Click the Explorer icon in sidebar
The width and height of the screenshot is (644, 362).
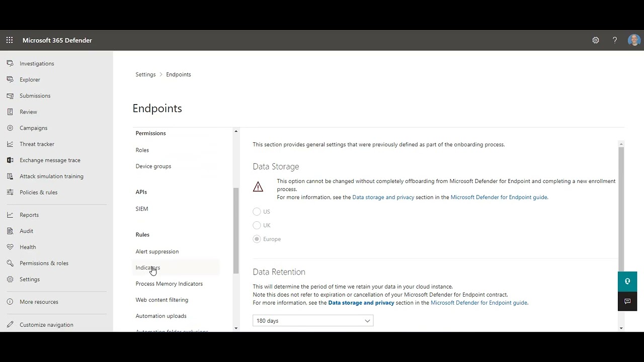click(10, 79)
